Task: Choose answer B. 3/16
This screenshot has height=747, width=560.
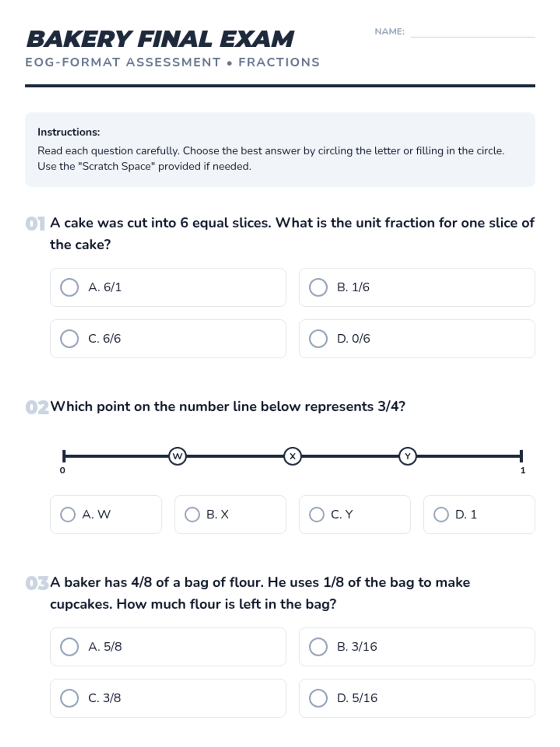Action: click(x=318, y=647)
